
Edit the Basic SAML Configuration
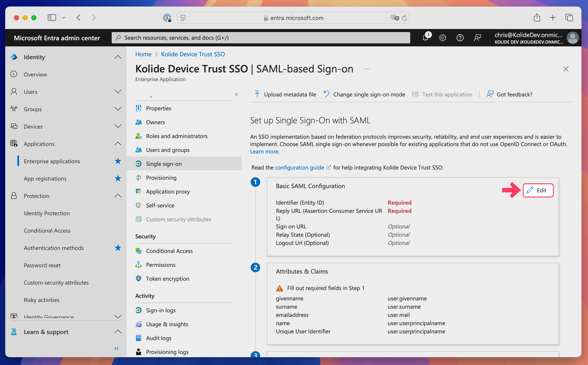coord(538,190)
